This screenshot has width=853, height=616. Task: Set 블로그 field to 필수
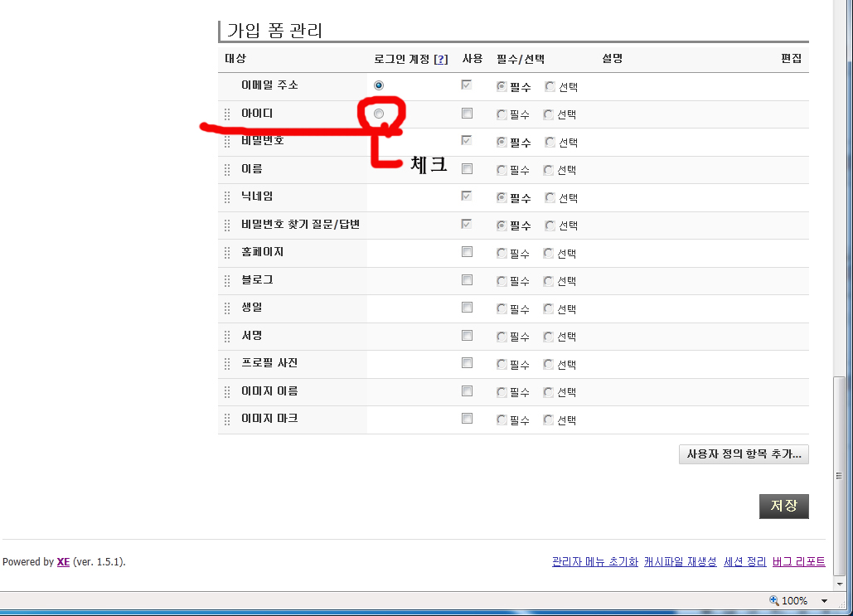coord(502,281)
